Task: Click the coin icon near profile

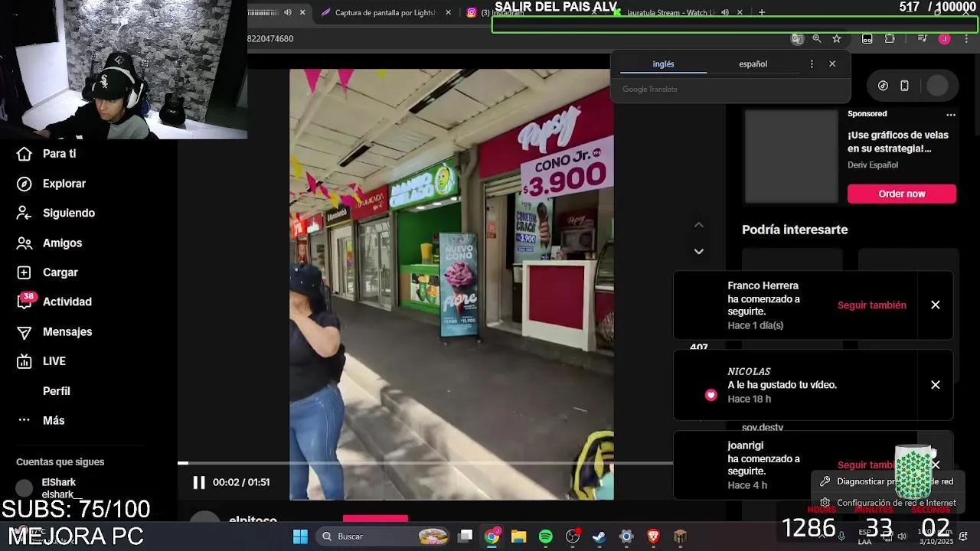Action: click(883, 86)
